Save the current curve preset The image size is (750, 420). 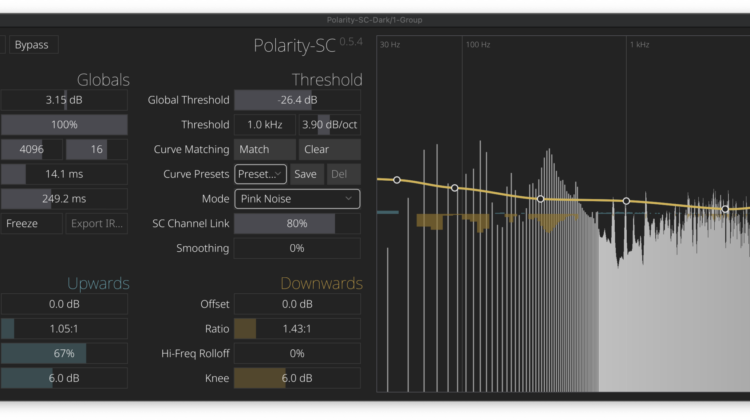click(306, 174)
